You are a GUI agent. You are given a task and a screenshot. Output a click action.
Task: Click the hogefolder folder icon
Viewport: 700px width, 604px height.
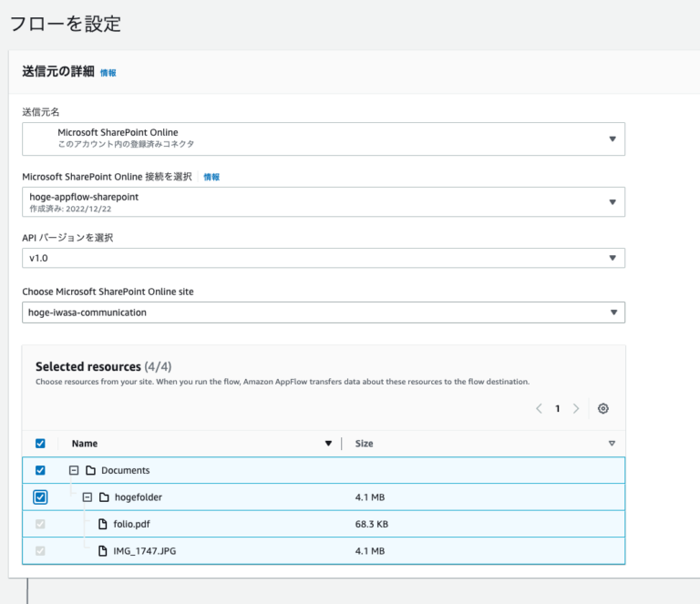(104, 497)
